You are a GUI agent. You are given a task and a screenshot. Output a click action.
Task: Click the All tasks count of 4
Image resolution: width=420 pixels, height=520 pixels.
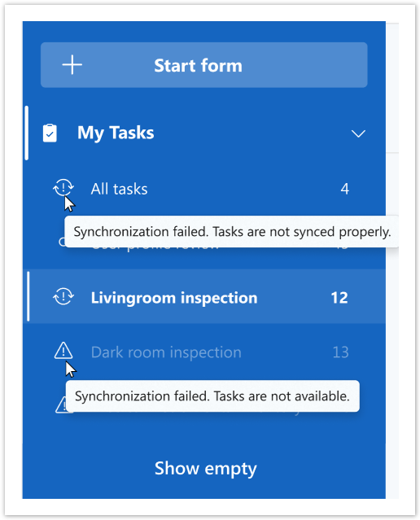click(x=344, y=189)
